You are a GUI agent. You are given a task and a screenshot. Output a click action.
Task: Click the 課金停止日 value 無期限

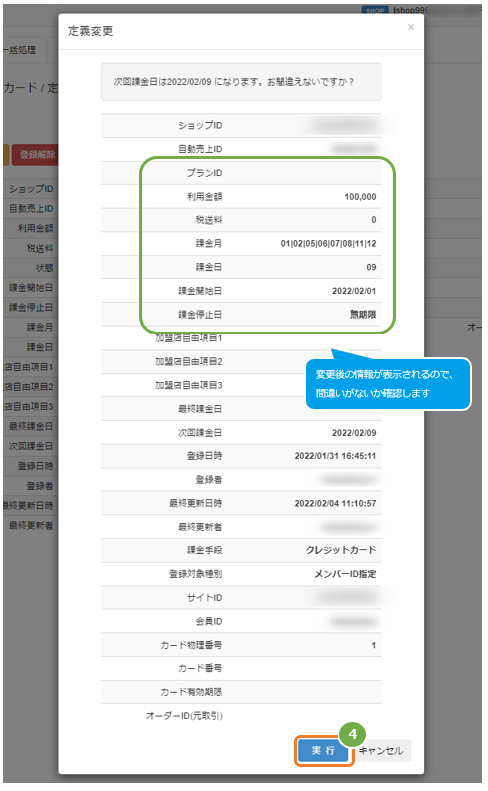[x=363, y=315]
